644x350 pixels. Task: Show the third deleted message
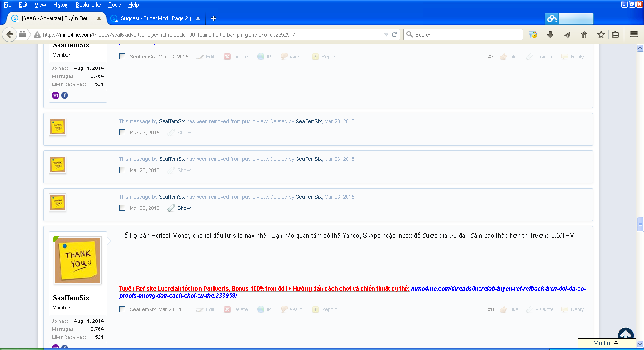pyautogui.click(x=180, y=208)
